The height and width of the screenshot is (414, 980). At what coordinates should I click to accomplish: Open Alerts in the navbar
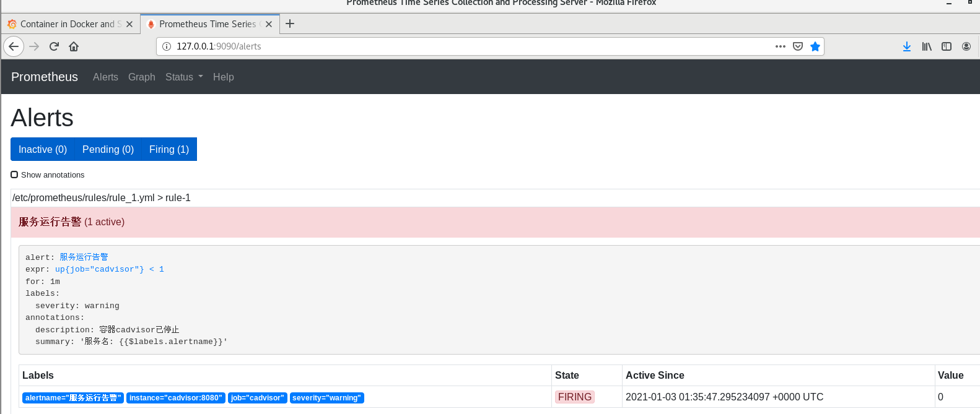[x=105, y=77]
